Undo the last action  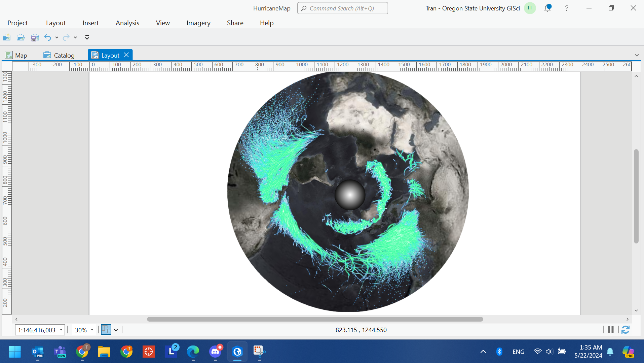click(47, 37)
